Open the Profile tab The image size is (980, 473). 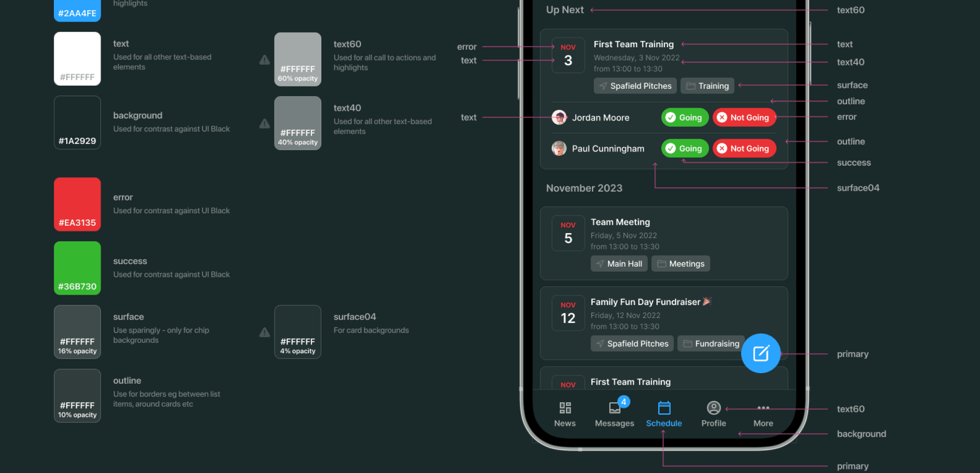[x=713, y=413]
